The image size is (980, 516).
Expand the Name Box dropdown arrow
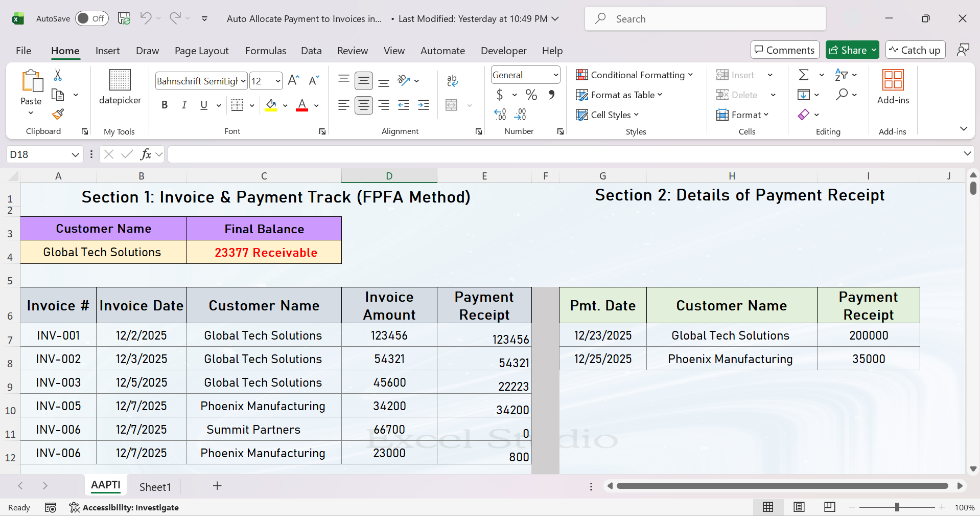tap(75, 154)
